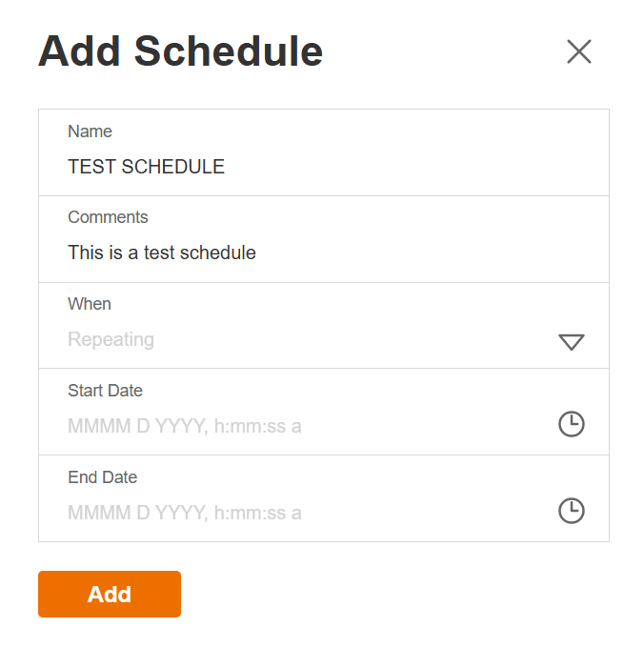Screen dimensions: 644x668
Task: Edit the 'This is a test schedule' comment
Action: pyautogui.click(x=162, y=253)
